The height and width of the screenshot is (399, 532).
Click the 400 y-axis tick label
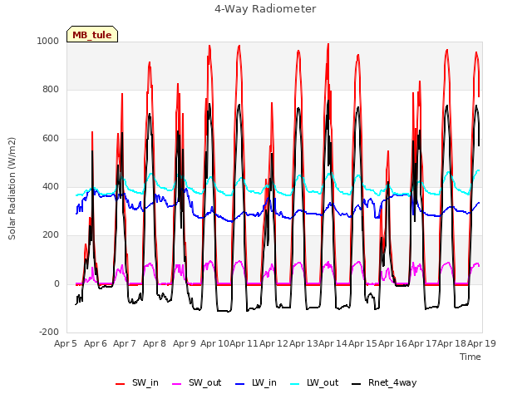click(51, 186)
